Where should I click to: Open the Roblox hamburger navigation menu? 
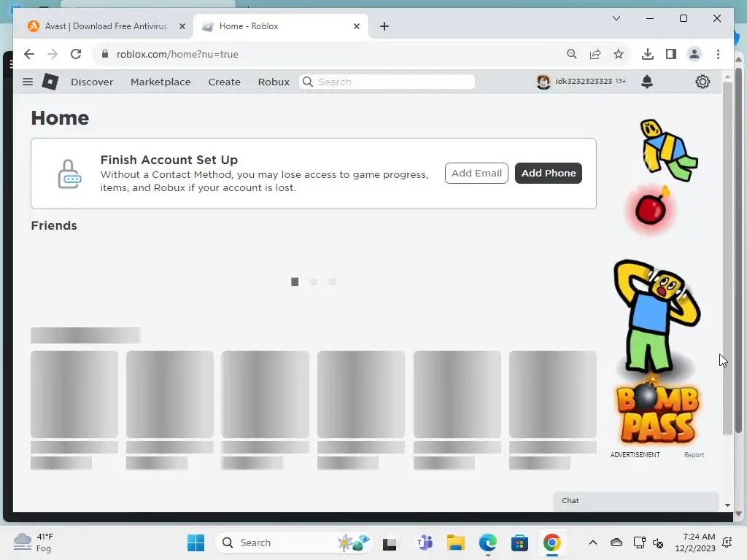[x=28, y=82]
